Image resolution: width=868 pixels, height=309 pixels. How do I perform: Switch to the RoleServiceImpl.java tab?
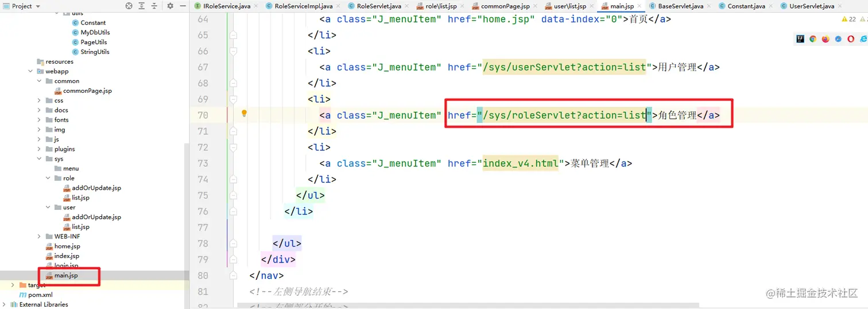303,6
